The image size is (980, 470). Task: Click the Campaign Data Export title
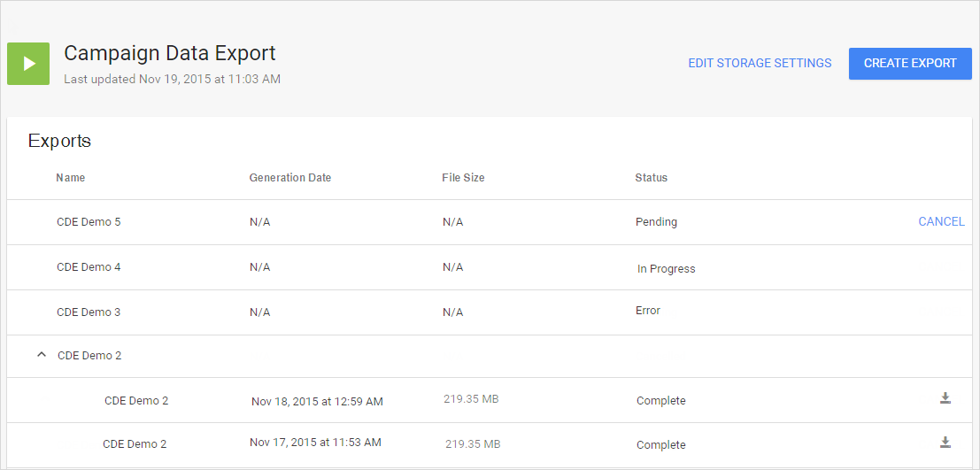click(170, 53)
